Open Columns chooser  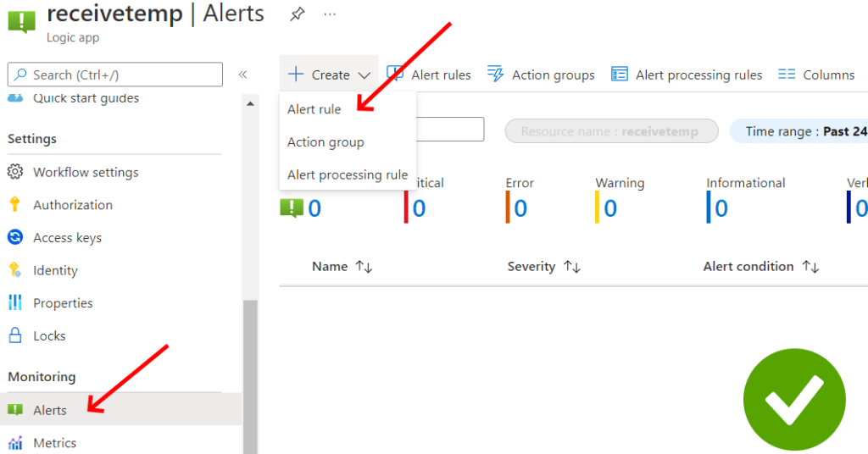pyautogui.click(x=816, y=75)
